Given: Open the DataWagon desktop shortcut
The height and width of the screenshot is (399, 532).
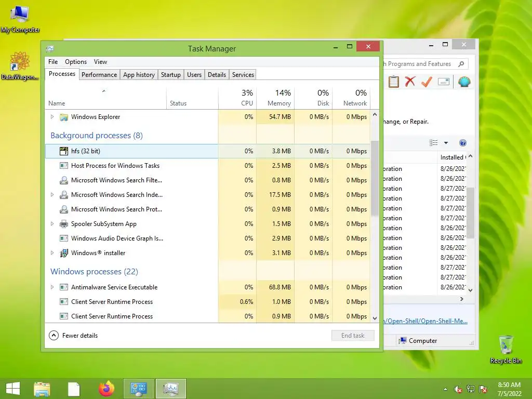Looking at the screenshot, I should pos(20,66).
